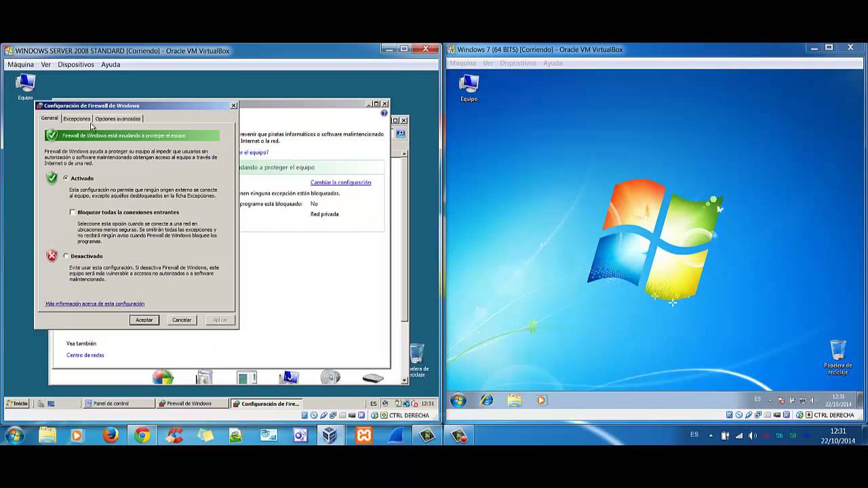This screenshot has width=868, height=488.
Task: Open Dispositivos menu in Windows Server VM
Action: pos(76,64)
